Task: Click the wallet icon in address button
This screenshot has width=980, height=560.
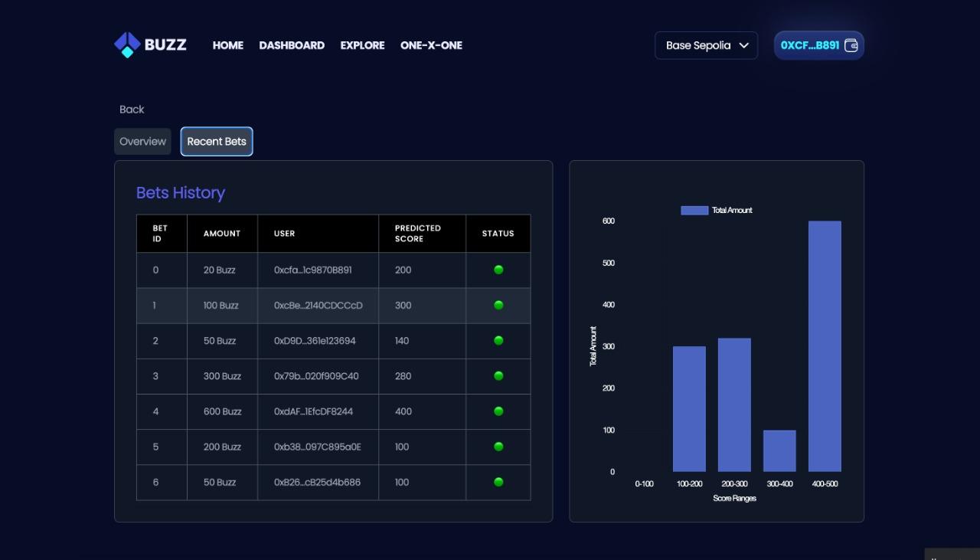Action: [x=851, y=45]
